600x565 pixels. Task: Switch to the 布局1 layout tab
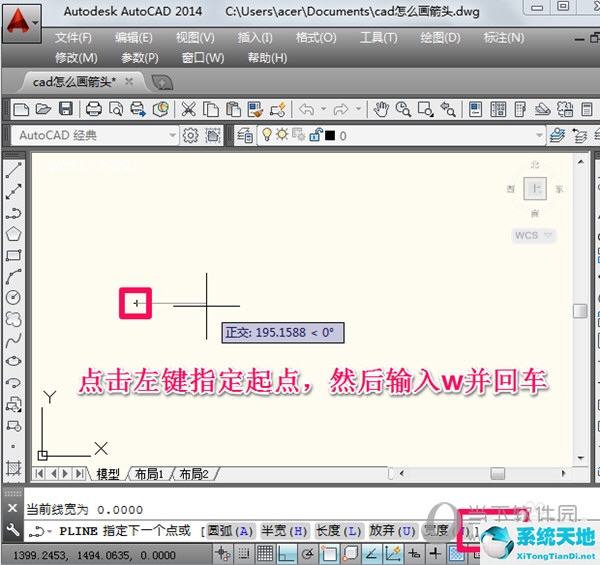[x=149, y=474]
